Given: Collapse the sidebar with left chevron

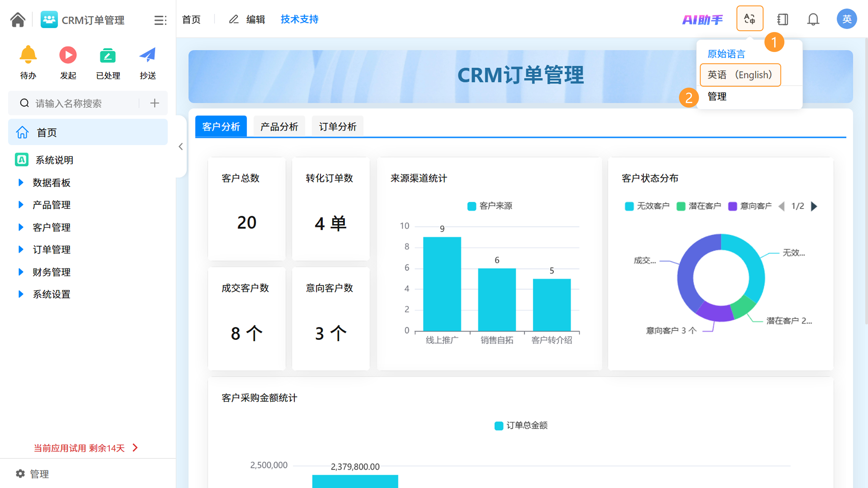Looking at the screenshot, I should pos(181,146).
